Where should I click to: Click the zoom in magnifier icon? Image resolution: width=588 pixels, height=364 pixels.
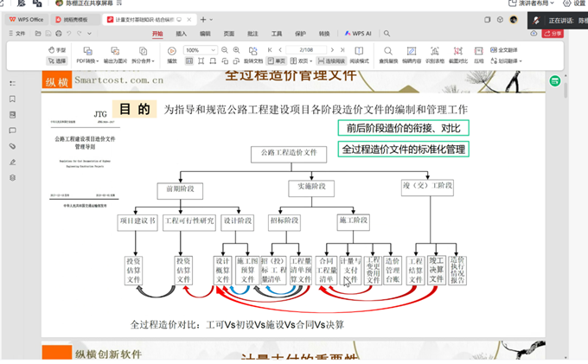click(236, 50)
